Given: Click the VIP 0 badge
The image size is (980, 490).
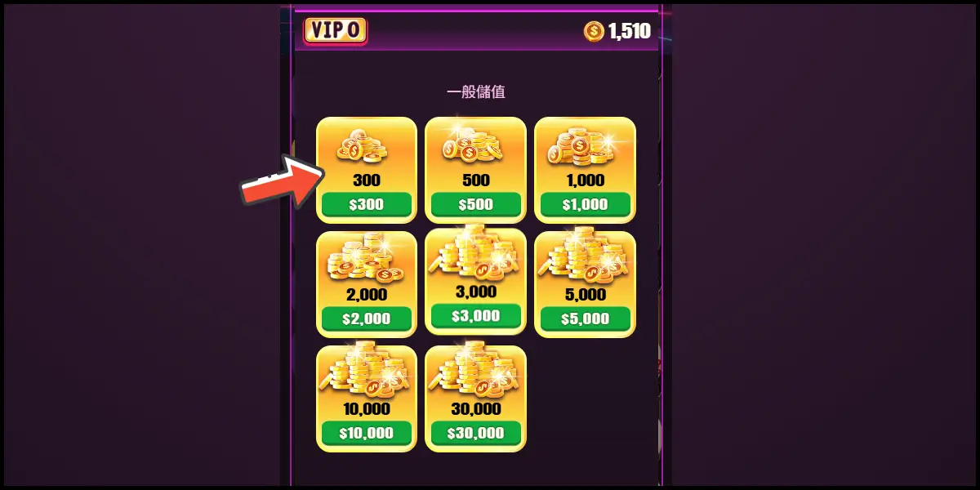Looking at the screenshot, I should (x=335, y=31).
